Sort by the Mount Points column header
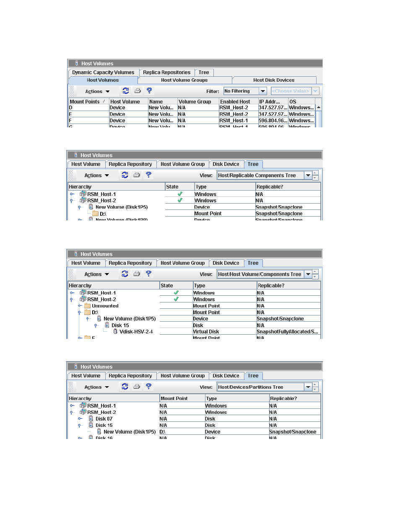 tap(88, 101)
